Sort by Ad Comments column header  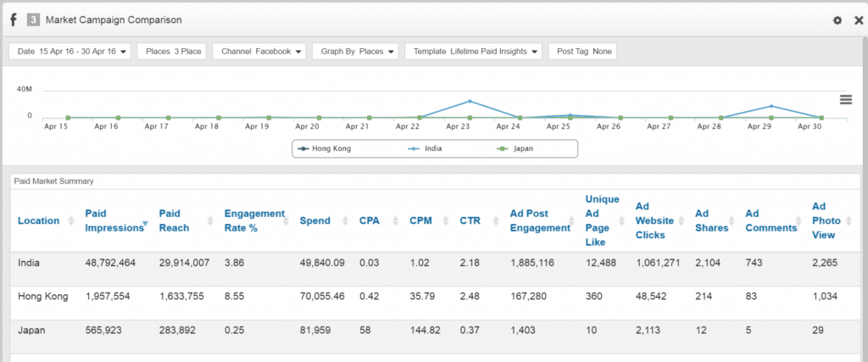point(771,221)
